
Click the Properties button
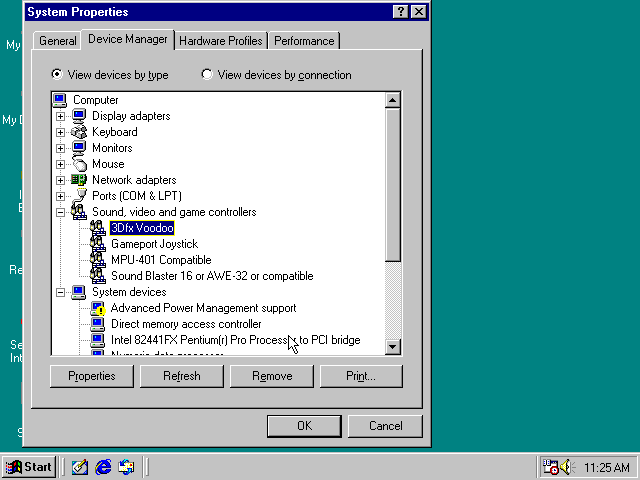(92, 376)
